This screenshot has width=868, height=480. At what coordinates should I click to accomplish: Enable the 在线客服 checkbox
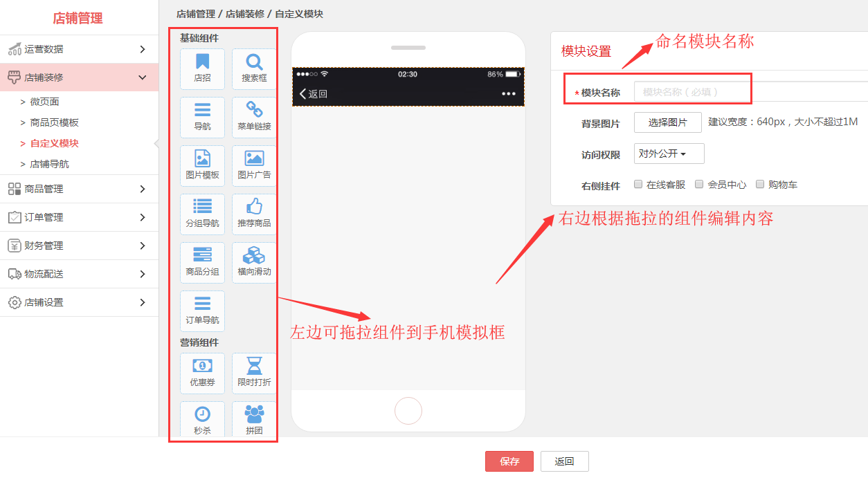point(638,185)
